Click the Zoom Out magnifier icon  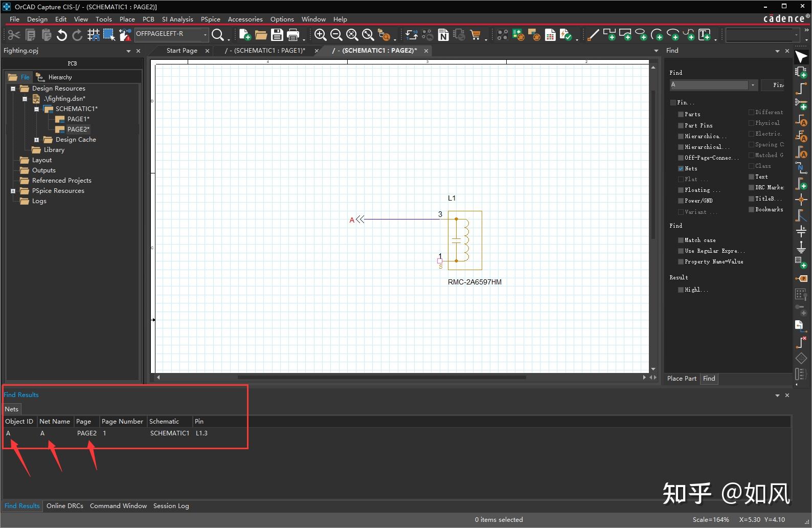336,35
